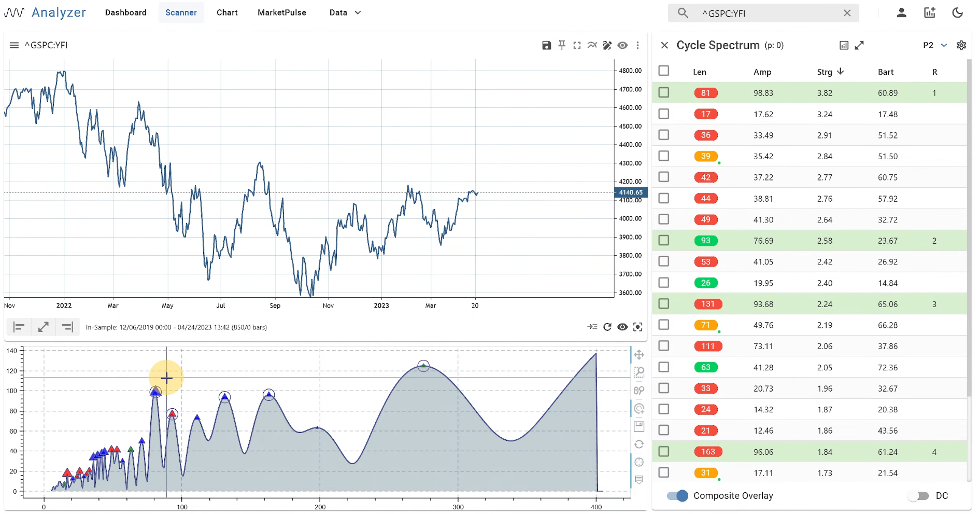Toggle the Composite Overlay switch
The image size is (980, 514).
(x=677, y=496)
